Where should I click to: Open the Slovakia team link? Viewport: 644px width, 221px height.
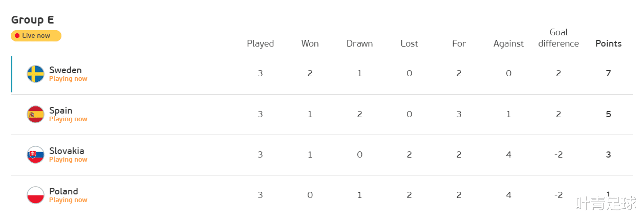(x=67, y=151)
